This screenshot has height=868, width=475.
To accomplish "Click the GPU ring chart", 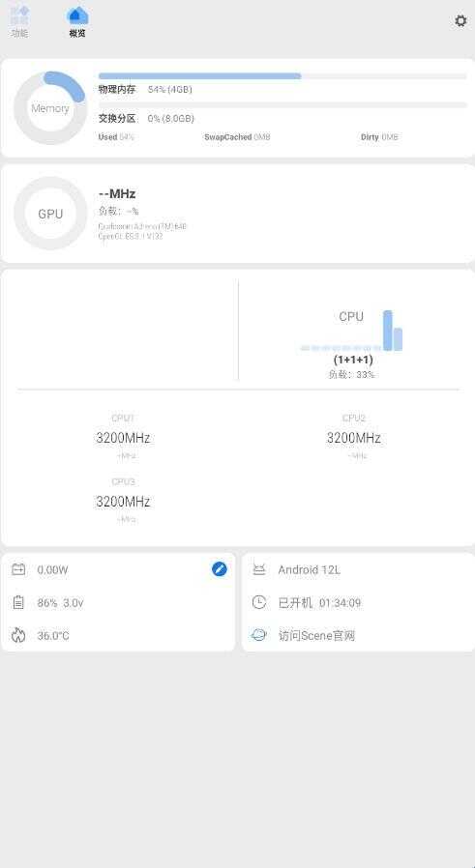I will pos(50,214).
